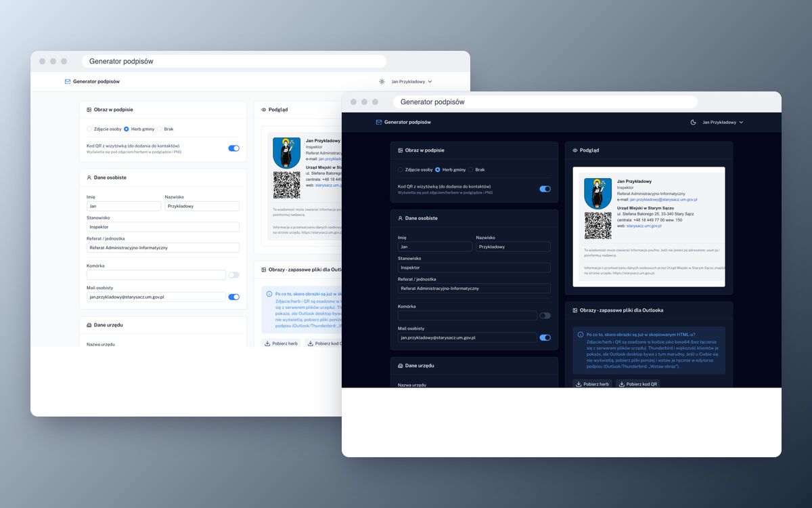Click the Imię field in the dark window
Viewport: 812px width, 508px height.
pyautogui.click(x=435, y=247)
